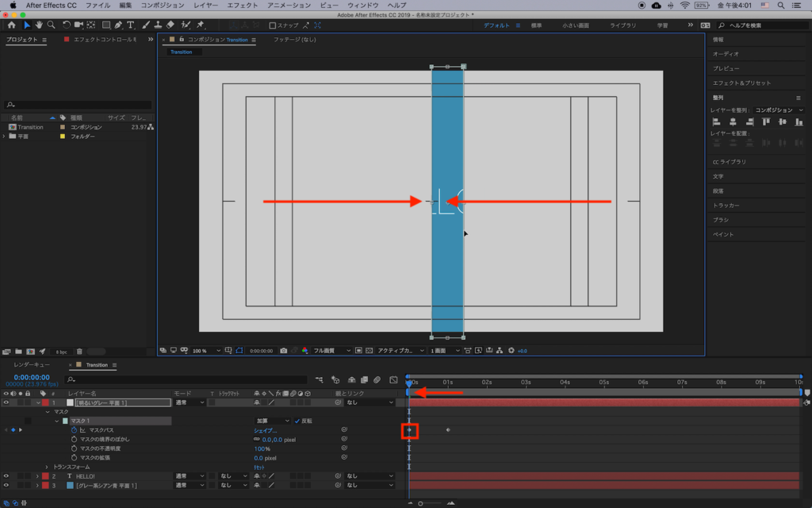Expand the トランスフォーム property group

click(x=47, y=467)
